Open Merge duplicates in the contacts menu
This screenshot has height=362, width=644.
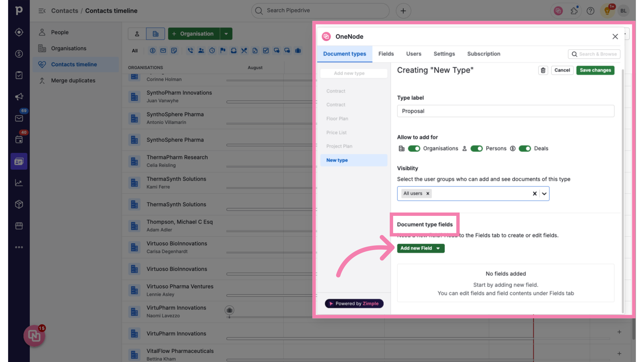76,80
